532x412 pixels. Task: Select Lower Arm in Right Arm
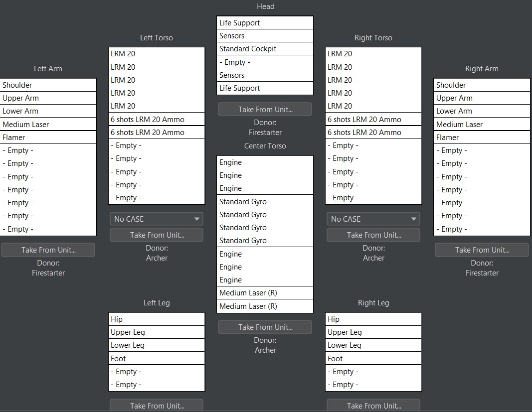click(482, 111)
